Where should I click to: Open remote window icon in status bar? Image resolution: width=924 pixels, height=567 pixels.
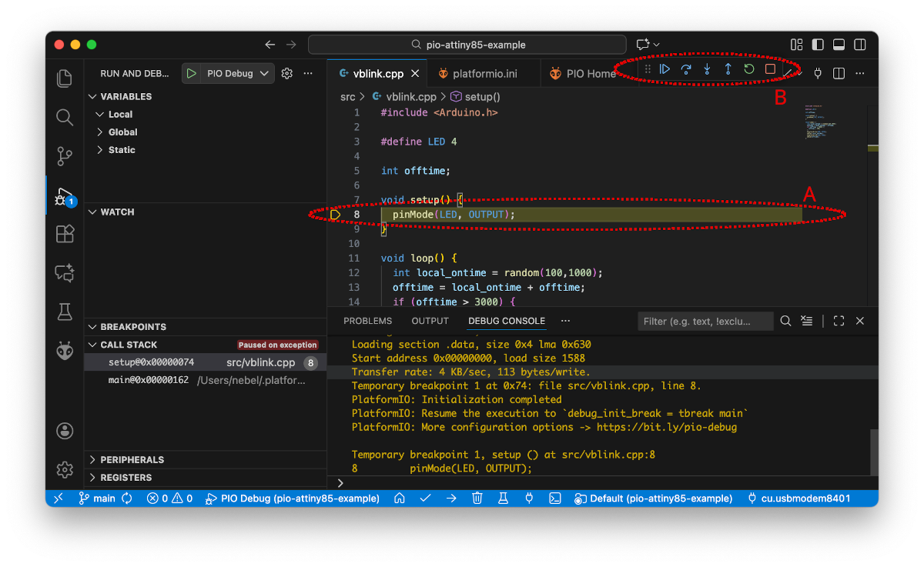pyautogui.click(x=59, y=499)
